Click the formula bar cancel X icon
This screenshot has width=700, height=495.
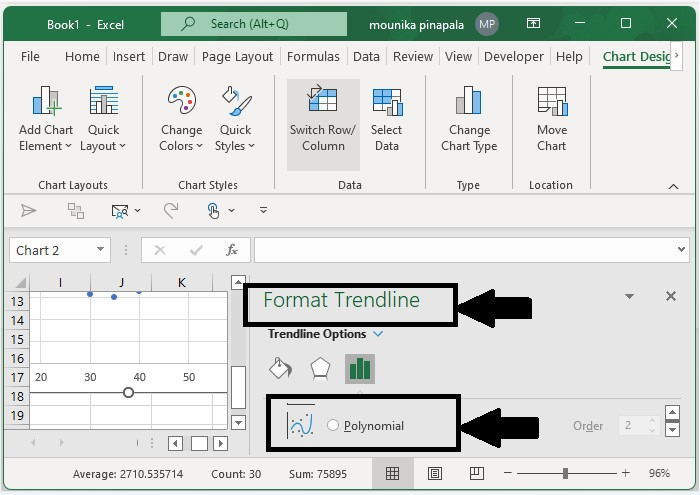160,250
